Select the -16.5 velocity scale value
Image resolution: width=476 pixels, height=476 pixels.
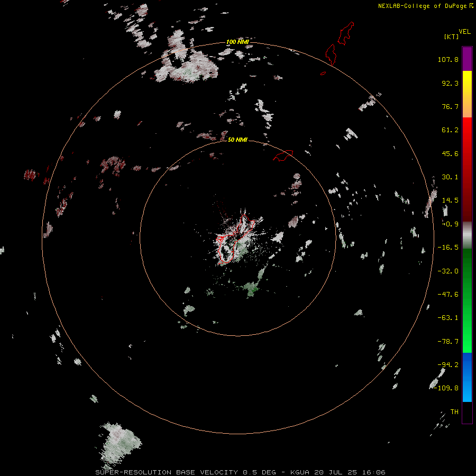(x=448, y=248)
